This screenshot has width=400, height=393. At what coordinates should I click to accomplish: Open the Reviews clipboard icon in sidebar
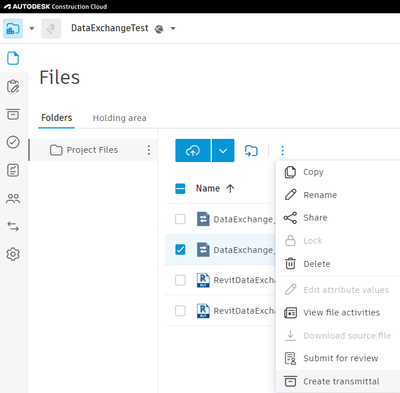13,86
